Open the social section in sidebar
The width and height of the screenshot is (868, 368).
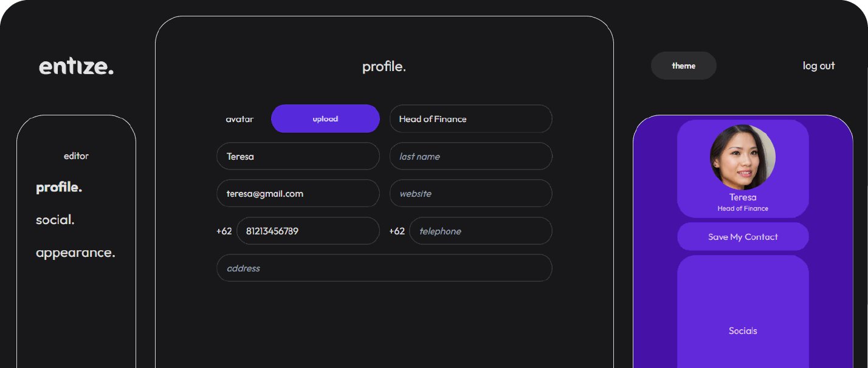pyautogui.click(x=55, y=220)
